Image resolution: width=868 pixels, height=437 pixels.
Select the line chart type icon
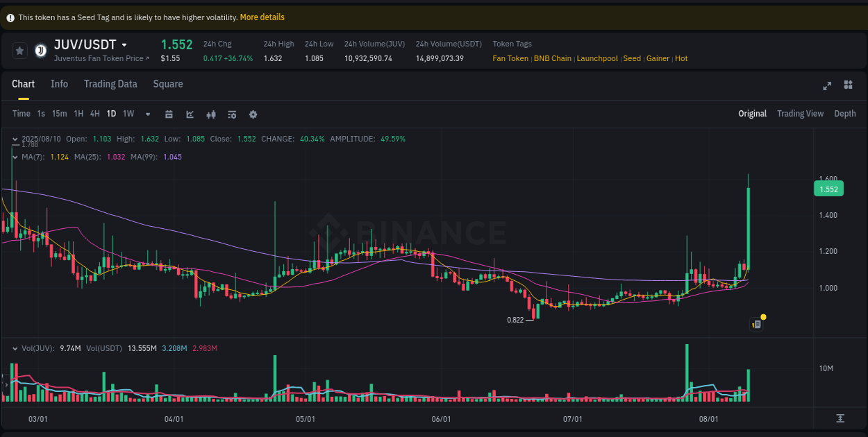[190, 114]
